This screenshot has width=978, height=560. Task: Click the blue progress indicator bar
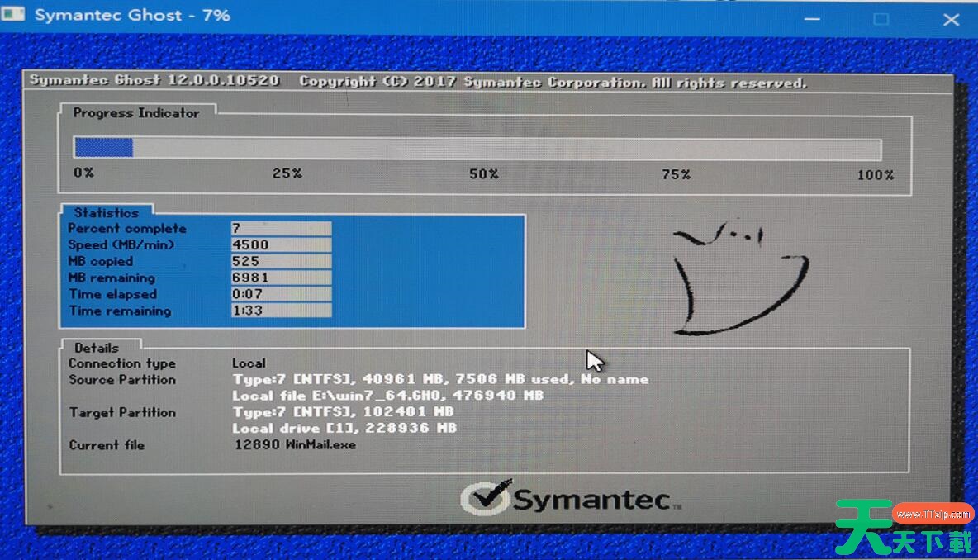point(103,148)
